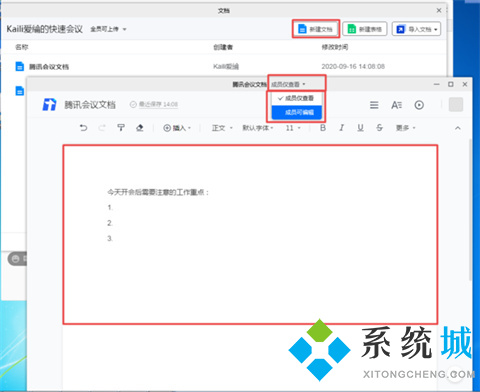Click list item 1 in the document
The width and height of the screenshot is (480, 392).
[x=110, y=207]
